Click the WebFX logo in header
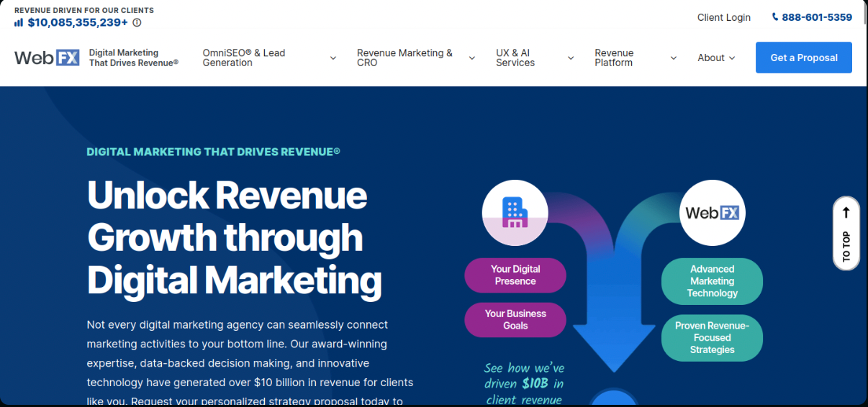 (x=46, y=58)
